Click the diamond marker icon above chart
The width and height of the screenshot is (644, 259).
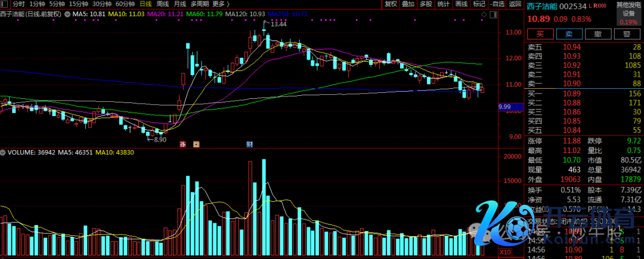[x=484, y=20]
